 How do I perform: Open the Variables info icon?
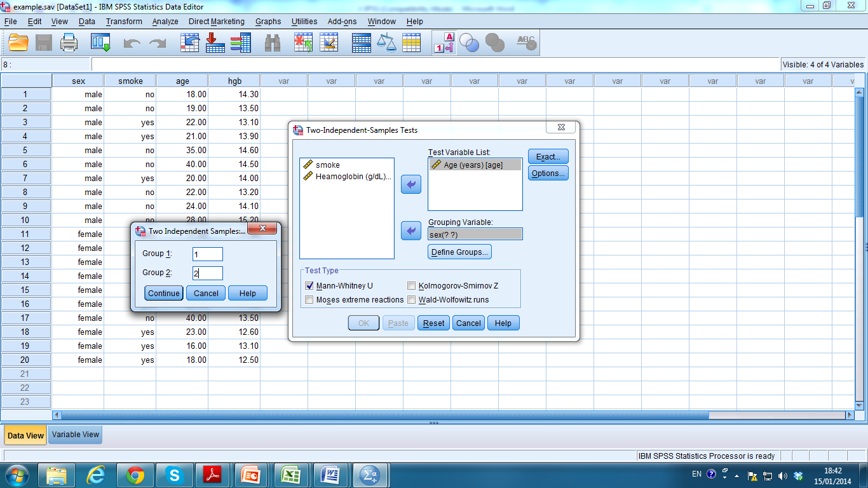tap(241, 43)
